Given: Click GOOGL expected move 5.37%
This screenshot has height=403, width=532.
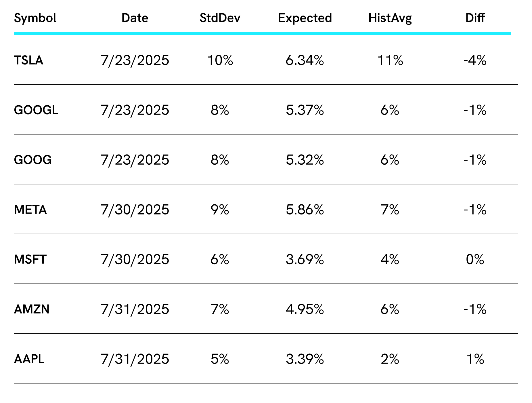Looking at the screenshot, I should tap(305, 110).
